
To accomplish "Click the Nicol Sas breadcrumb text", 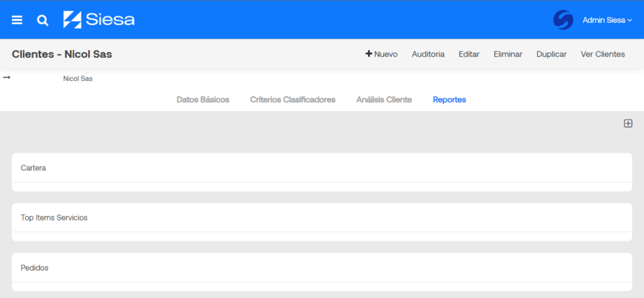I will pos(77,79).
